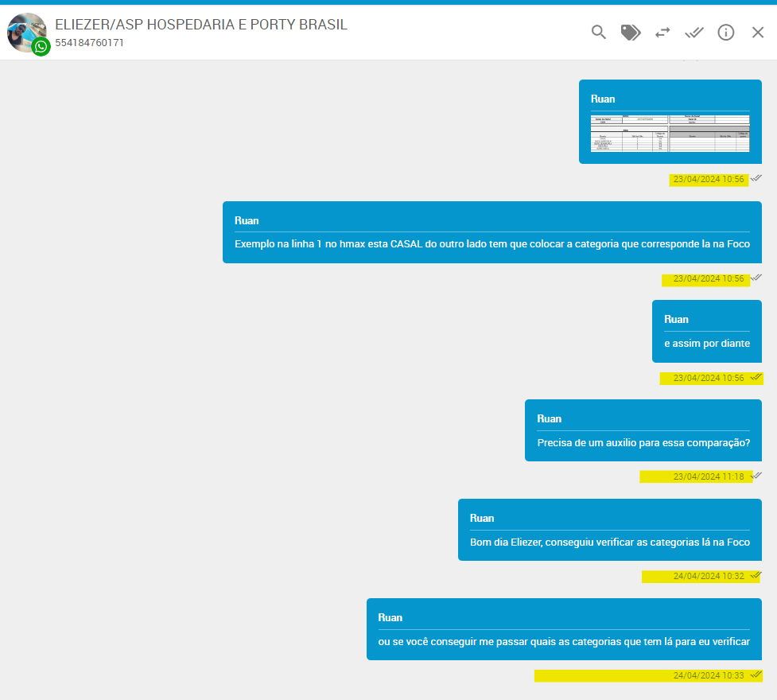777x700 pixels.
Task: Open the contact profile picture
Action: [x=24, y=30]
